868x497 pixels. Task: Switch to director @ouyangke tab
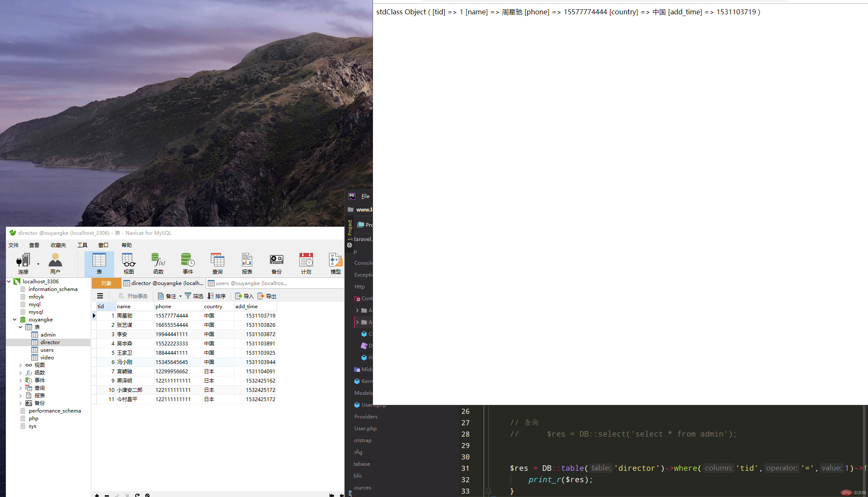(x=163, y=283)
